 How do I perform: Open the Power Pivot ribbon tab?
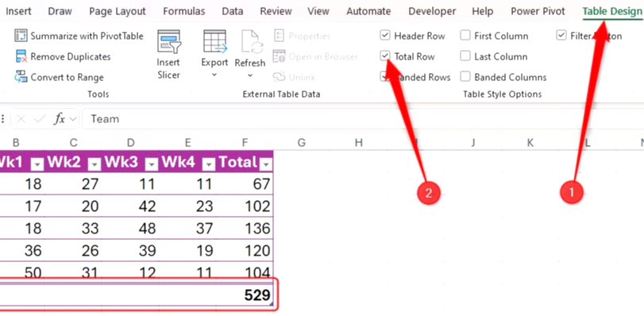tap(538, 11)
